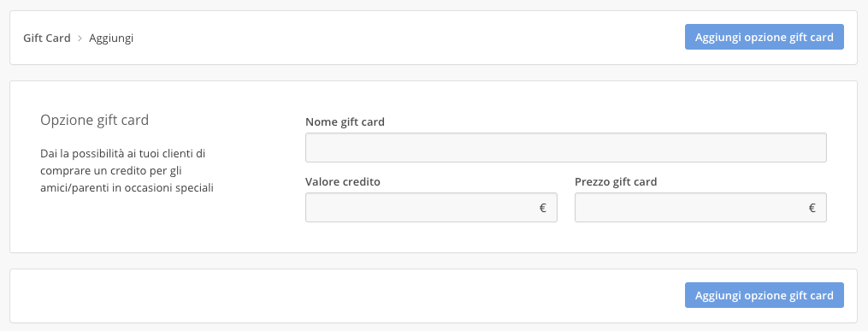Click the top Aggiungi opzione gift card button
This screenshot has height=331, width=868.
(x=764, y=37)
